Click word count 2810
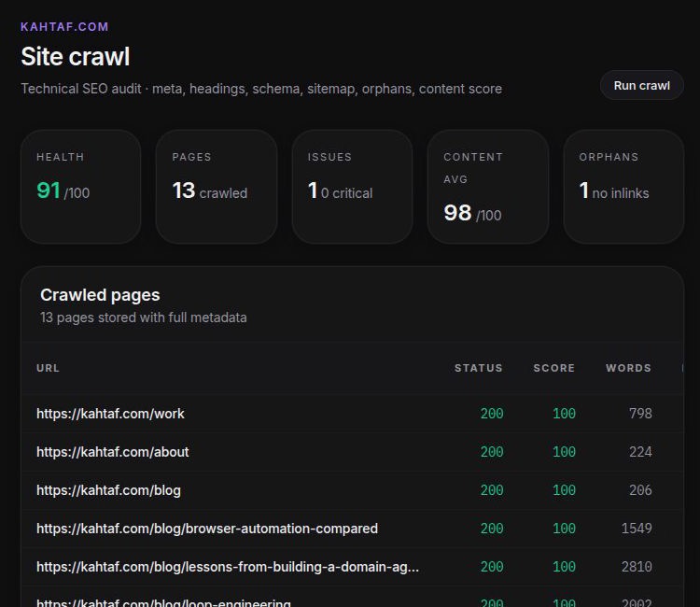 pyautogui.click(x=637, y=567)
